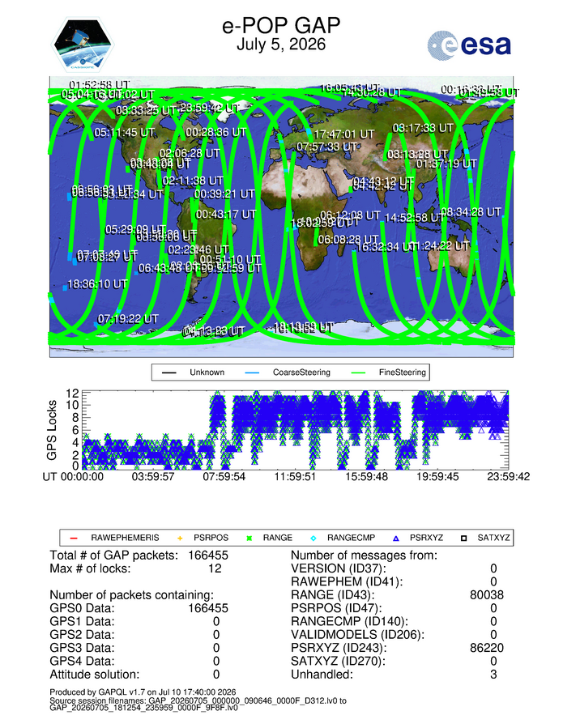
Task: Click the cyan RANGECMP diamond marker
Action: point(313,539)
